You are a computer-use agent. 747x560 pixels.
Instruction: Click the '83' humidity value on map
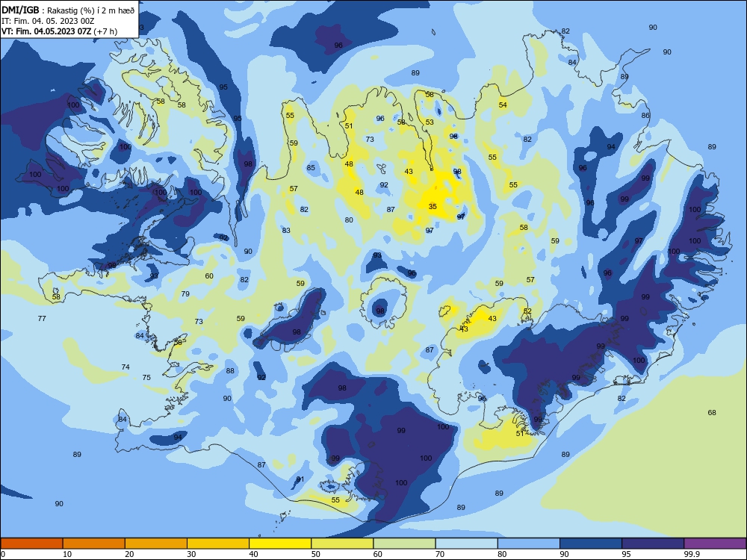tap(286, 230)
